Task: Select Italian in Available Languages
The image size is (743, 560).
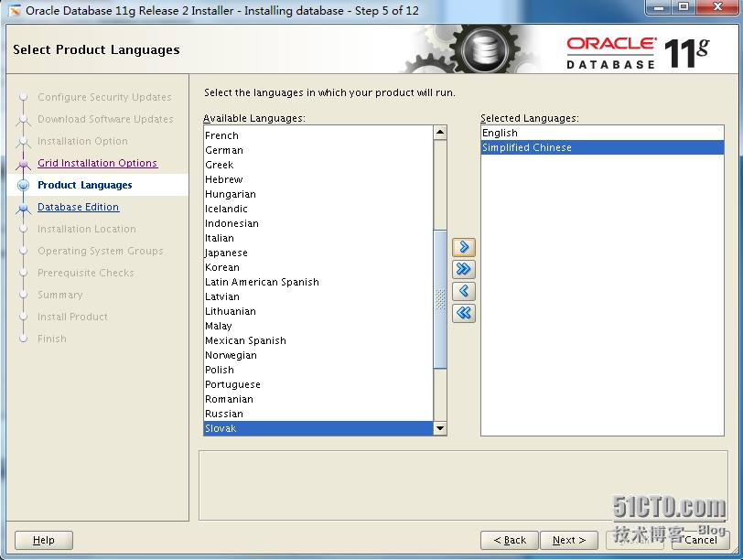Action: pos(318,238)
